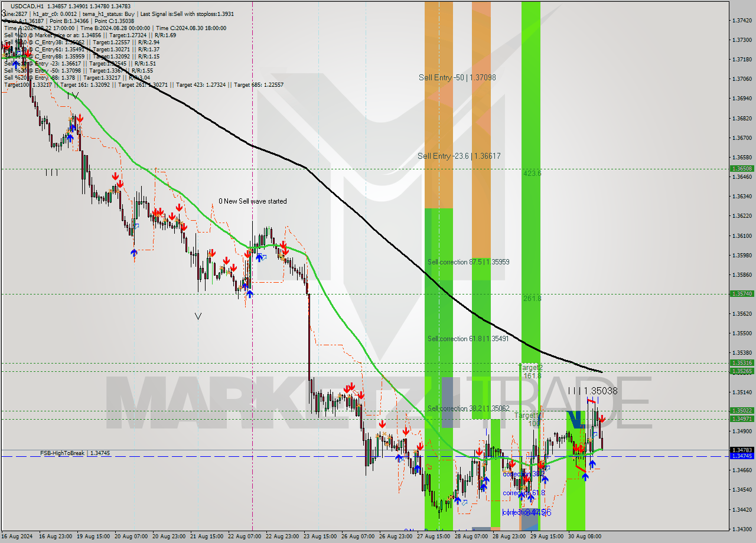Image resolution: width=756 pixels, height=543 pixels.
Task: Click the '27 Aug 15:00' time label
Action: [434, 537]
